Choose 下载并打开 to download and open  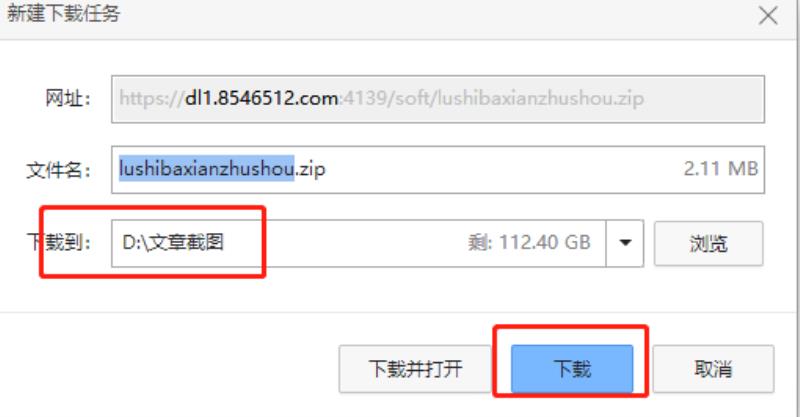[415, 369]
